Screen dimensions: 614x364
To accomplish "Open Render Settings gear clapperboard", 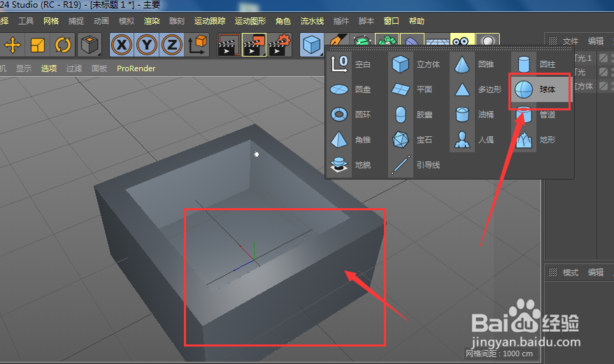I will pyautogui.click(x=280, y=45).
